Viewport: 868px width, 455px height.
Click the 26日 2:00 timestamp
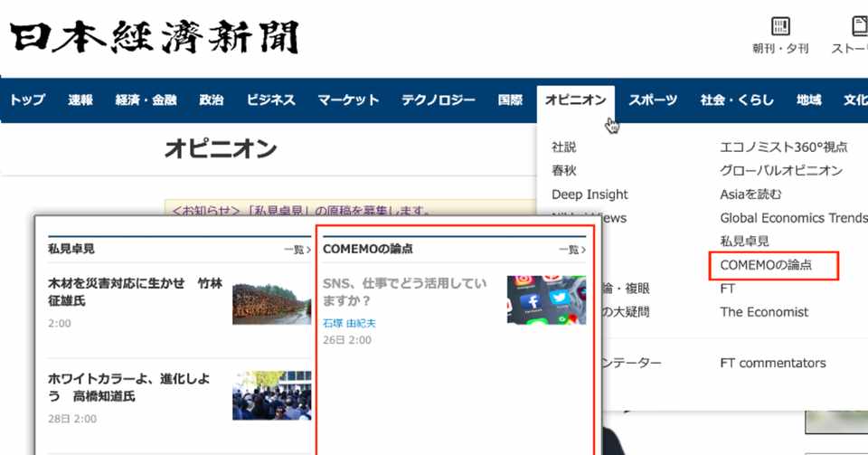pos(347,340)
